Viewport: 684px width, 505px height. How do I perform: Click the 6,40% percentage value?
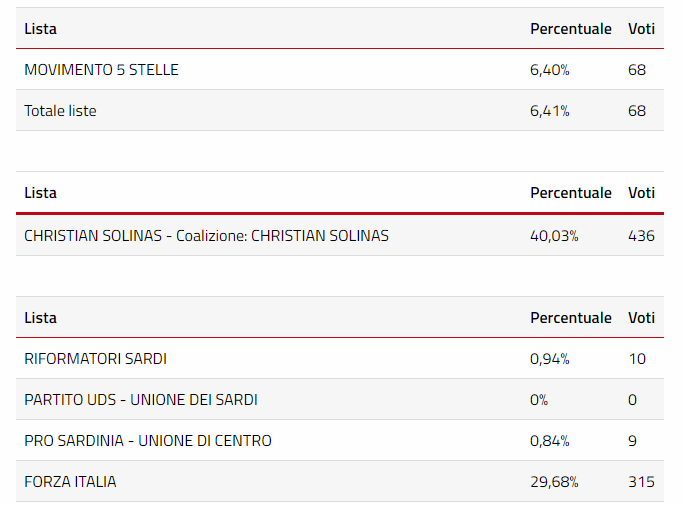point(549,70)
